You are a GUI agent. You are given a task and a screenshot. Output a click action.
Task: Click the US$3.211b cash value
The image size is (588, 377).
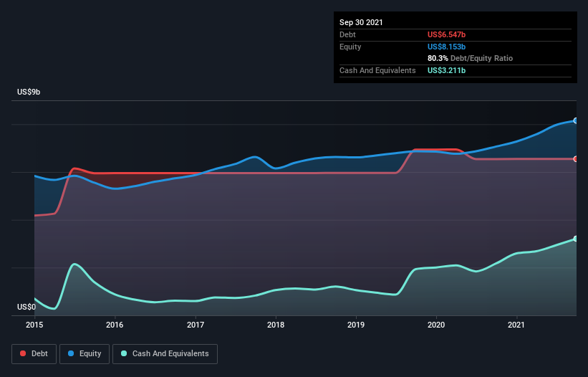(x=447, y=70)
